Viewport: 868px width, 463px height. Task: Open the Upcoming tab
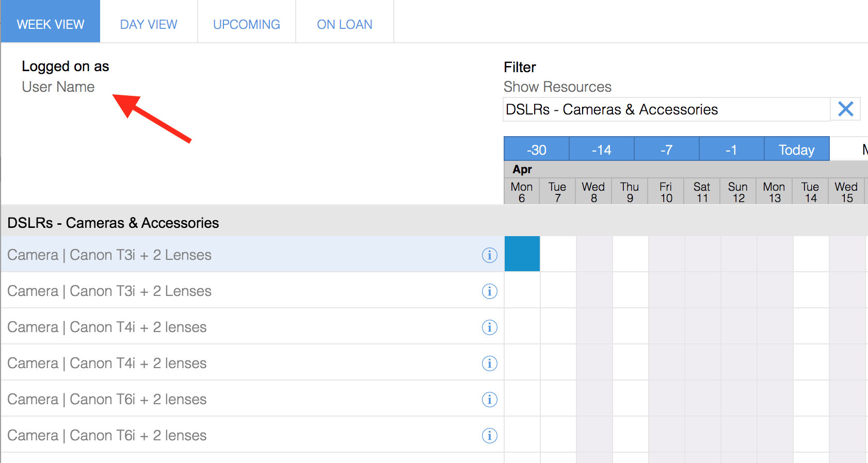247,21
